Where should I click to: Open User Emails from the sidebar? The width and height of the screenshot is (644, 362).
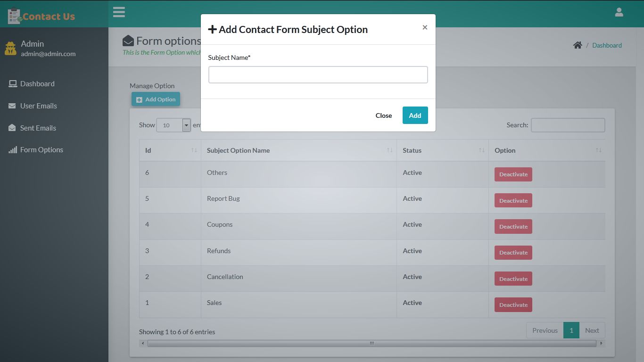pyautogui.click(x=39, y=106)
